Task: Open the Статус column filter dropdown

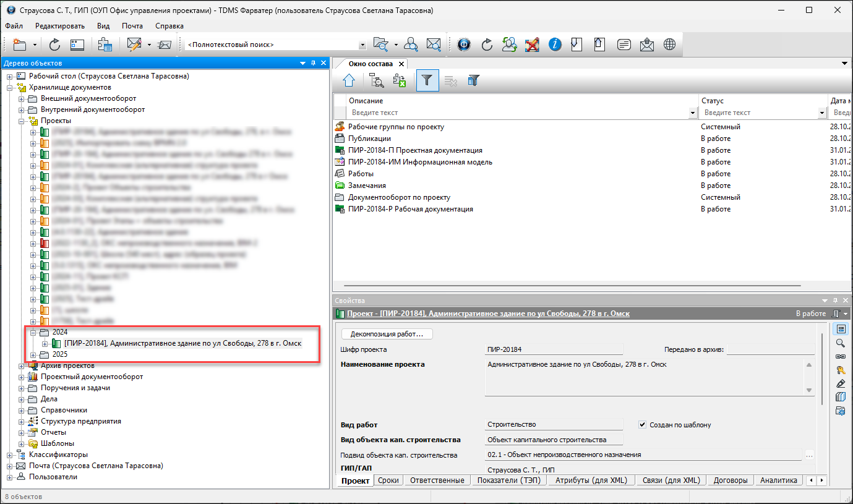Action: point(821,113)
